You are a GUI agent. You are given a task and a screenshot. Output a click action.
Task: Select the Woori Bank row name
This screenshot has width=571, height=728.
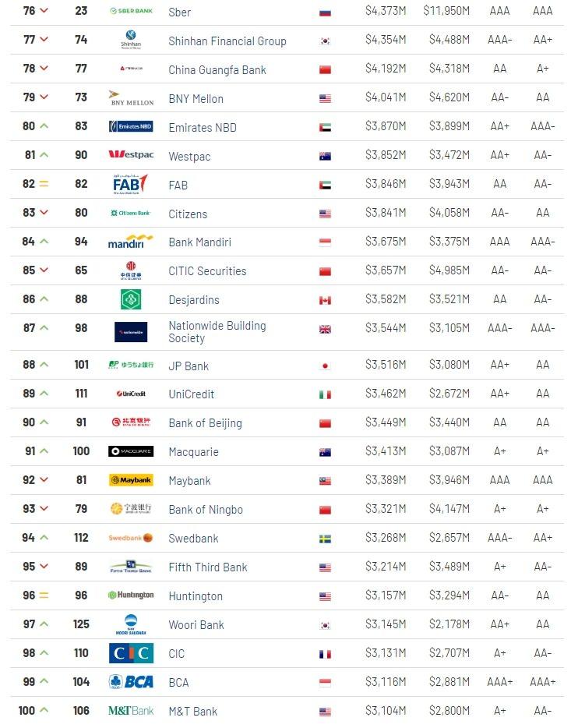point(196,625)
